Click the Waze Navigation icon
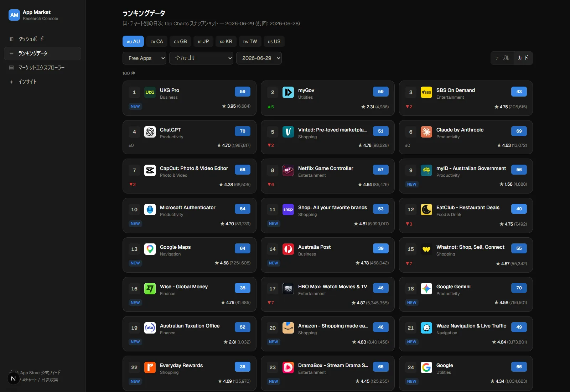The width and height of the screenshot is (570, 392). coord(426,328)
